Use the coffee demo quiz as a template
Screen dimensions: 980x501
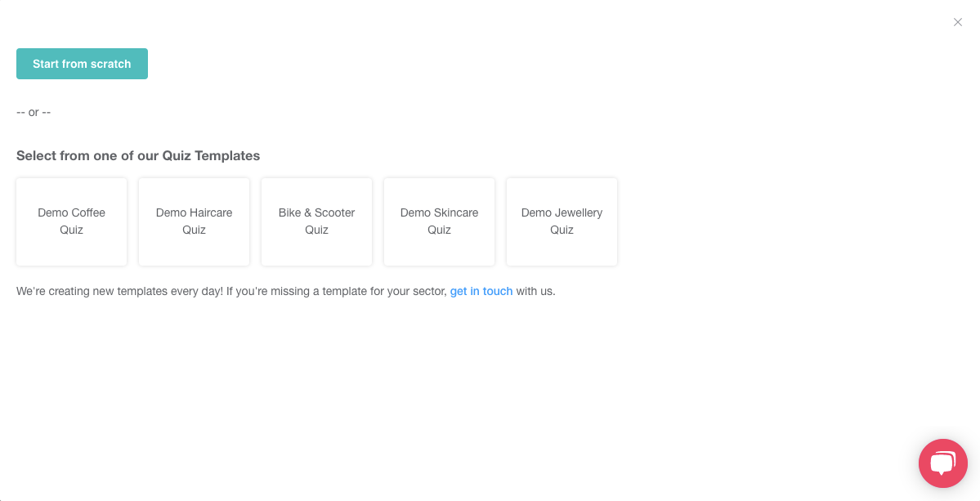click(71, 221)
